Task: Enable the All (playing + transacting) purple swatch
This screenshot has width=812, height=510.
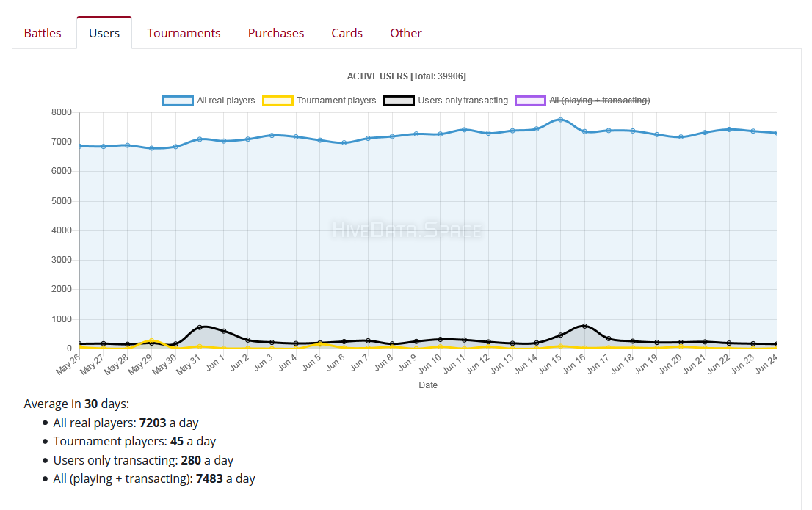Action: [x=530, y=101]
